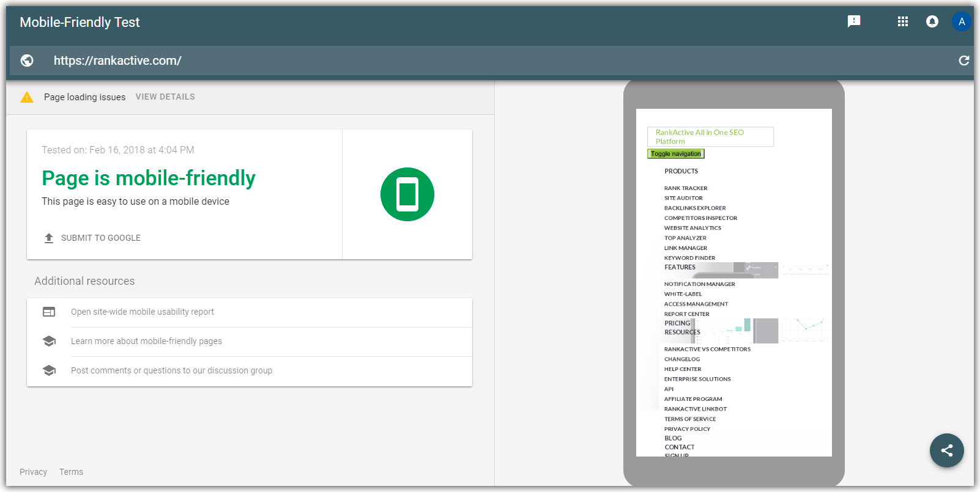Select PRICING in preview menu
Viewport: 980px width, 492px height.
(x=677, y=323)
